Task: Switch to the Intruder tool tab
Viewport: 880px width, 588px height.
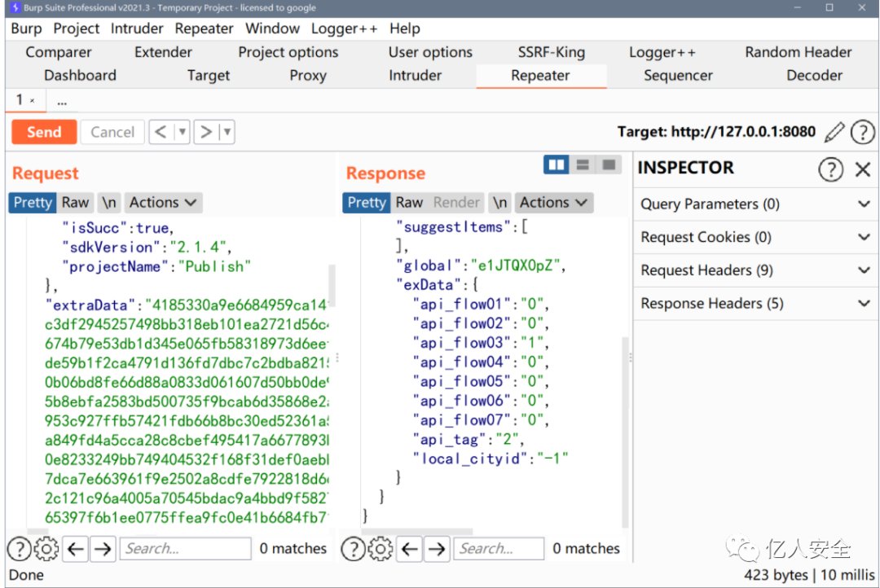Action: click(x=415, y=76)
